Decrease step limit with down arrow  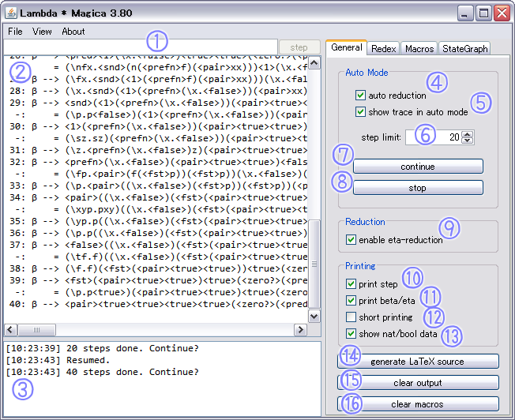point(468,141)
